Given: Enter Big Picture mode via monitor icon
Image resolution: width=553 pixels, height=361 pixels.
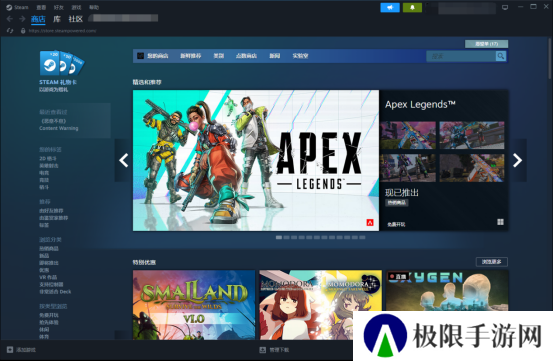Looking at the screenshot, I should (x=505, y=7).
